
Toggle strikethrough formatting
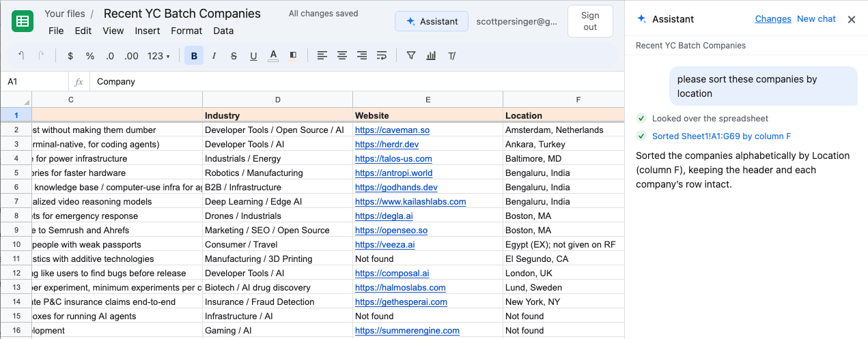[234, 56]
